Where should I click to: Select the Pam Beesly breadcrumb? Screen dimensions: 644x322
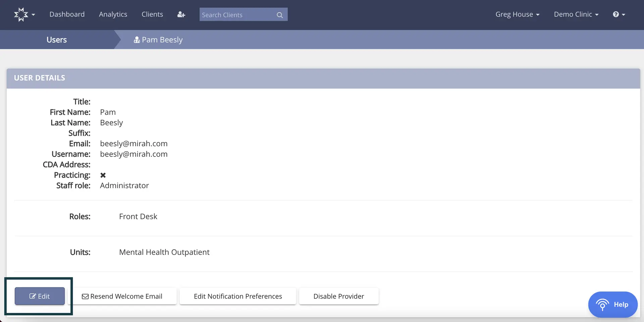tap(162, 40)
